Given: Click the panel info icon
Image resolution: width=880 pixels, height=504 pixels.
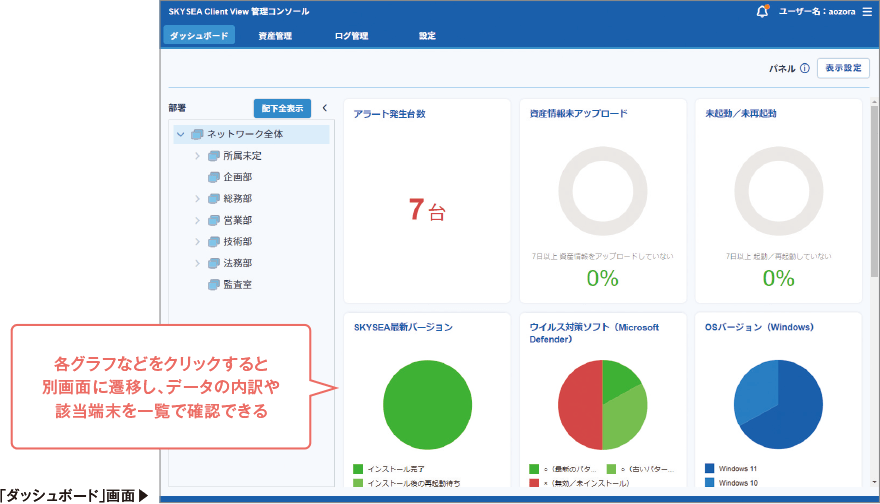Looking at the screenshot, I should click(x=804, y=69).
